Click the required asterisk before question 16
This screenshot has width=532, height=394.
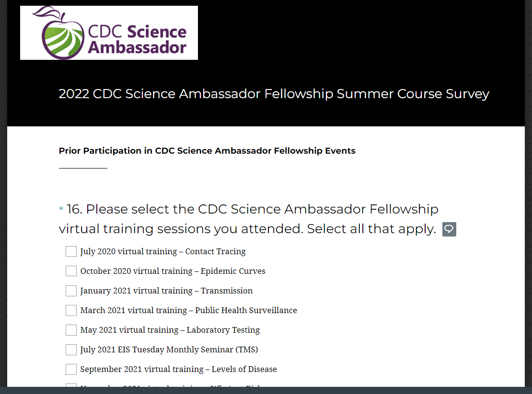pyautogui.click(x=61, y=210)
